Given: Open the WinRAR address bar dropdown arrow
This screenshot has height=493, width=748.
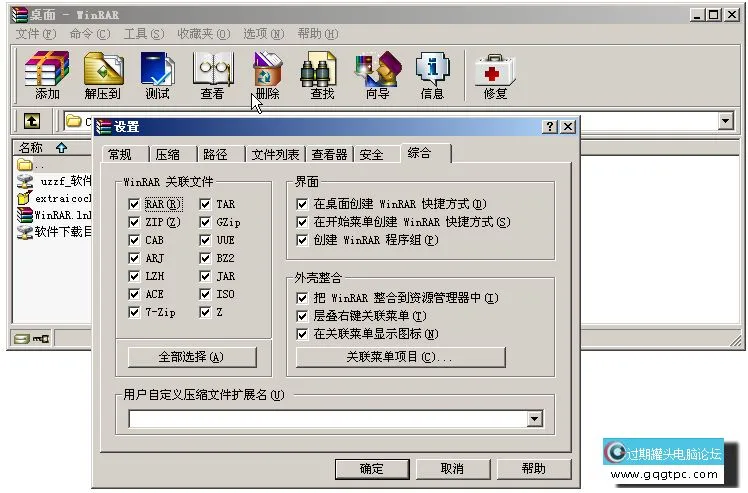Looking at the screenshot, I should pyautogui.click(x=726, y=121).
